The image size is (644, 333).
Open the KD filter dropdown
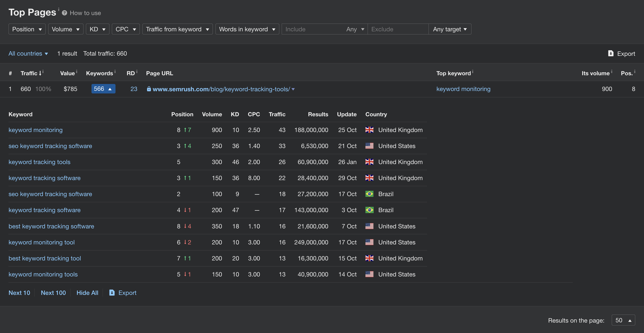[98, 29]
